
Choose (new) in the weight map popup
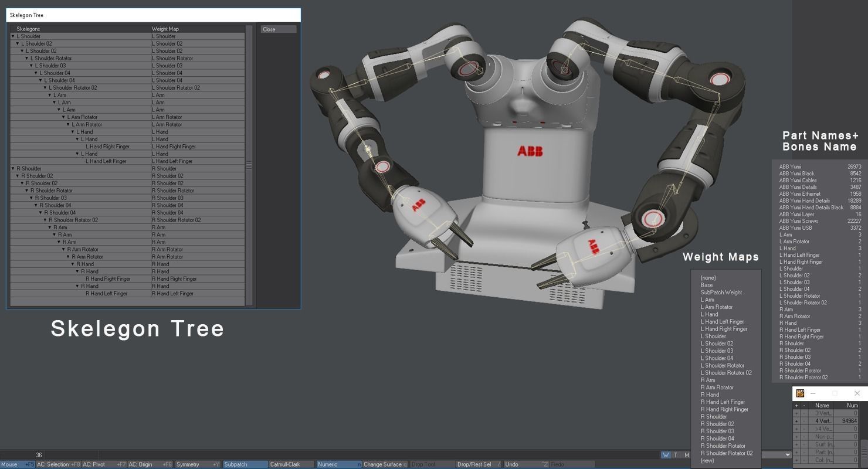tap(707, 461)
